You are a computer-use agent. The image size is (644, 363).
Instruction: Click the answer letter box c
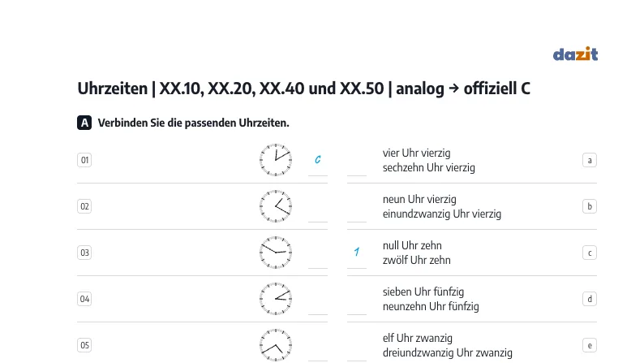(590, 253)
